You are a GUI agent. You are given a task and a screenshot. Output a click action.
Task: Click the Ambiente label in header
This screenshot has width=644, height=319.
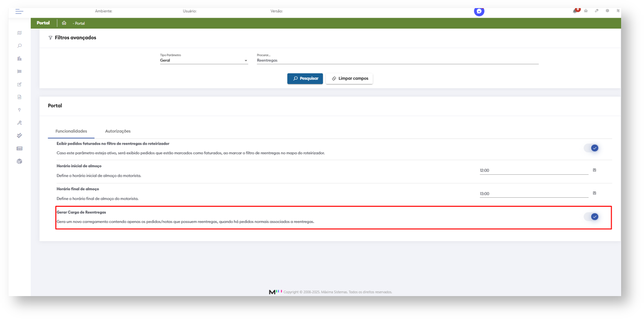coord(104,11)
